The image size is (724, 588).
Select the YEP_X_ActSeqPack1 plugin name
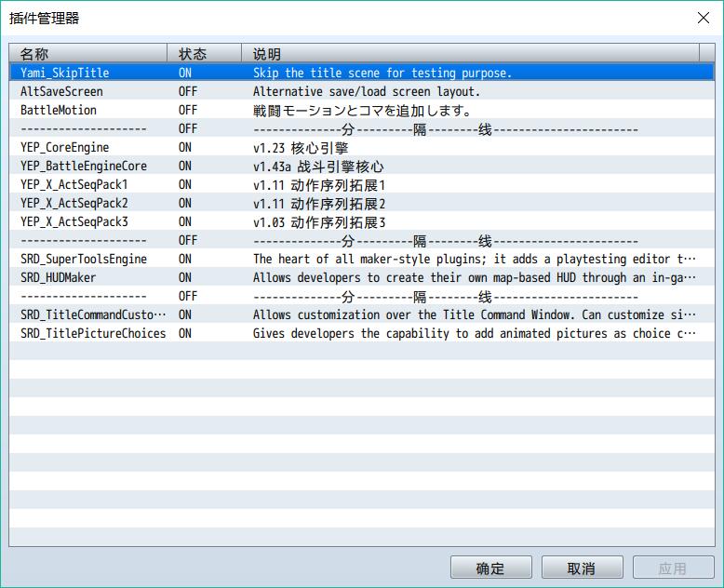[74, 184]
